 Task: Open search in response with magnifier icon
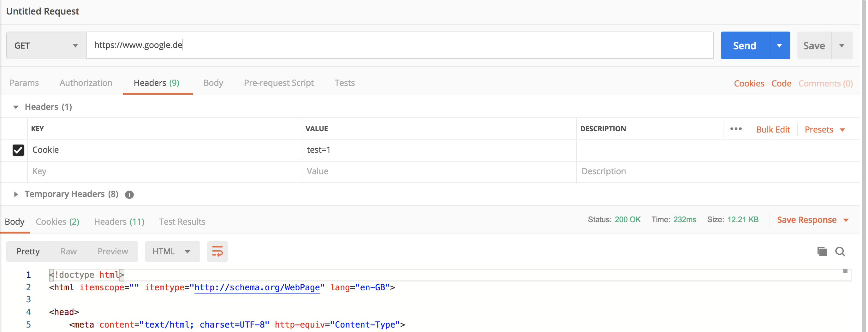pos(840,252)
